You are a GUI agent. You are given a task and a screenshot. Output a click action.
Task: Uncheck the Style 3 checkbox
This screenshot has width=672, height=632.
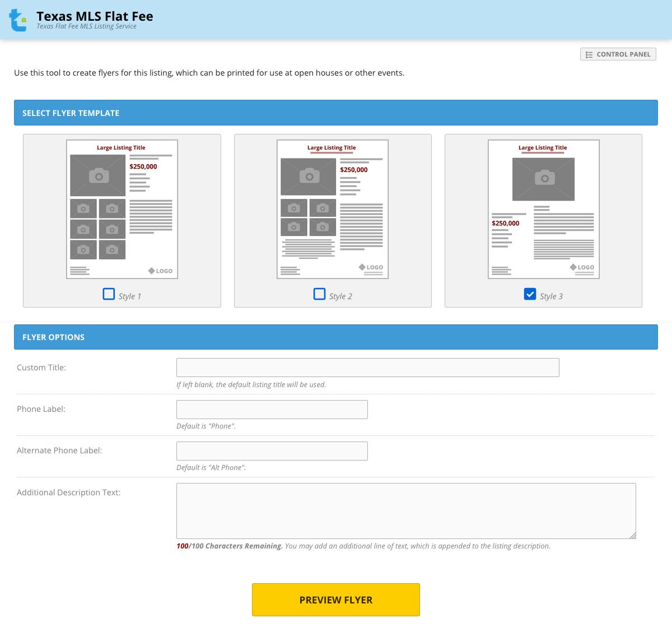[530, 294]
